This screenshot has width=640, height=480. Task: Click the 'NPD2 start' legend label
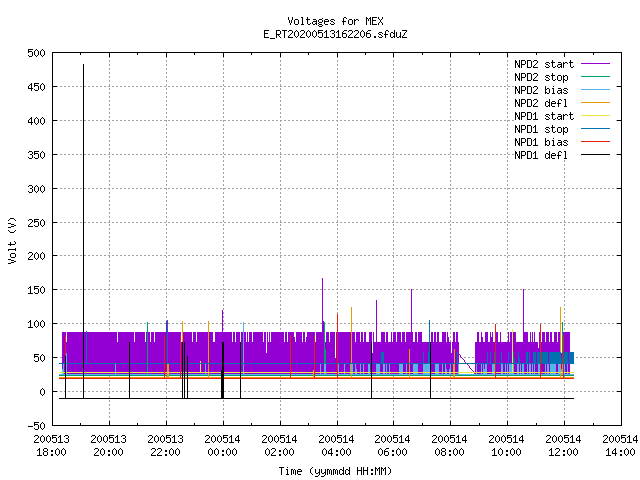pyautogui.click(x=544, y=64)
